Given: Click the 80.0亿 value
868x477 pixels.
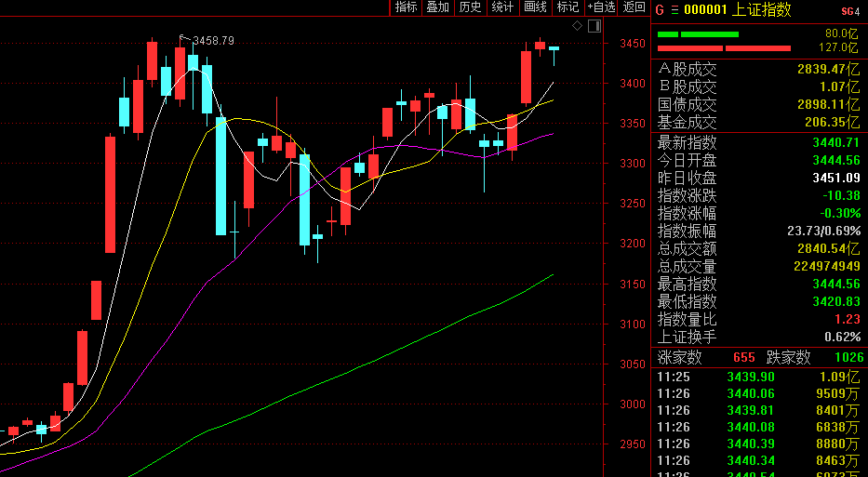Looking at the screenshot, I should 841,33.
